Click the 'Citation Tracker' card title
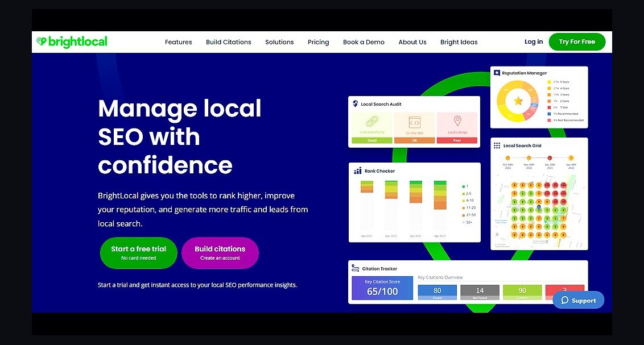 click(x=379, y=269)
